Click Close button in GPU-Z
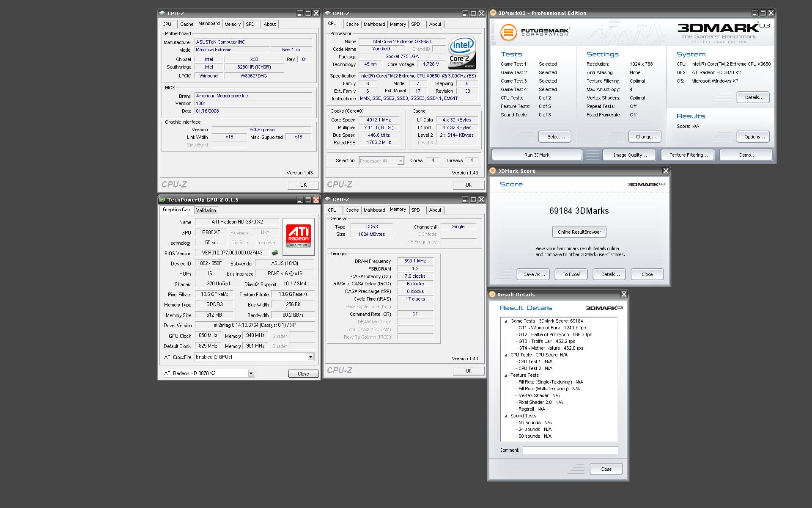The image size is (812, 508). pyautogui.click(x=303, y=373)
